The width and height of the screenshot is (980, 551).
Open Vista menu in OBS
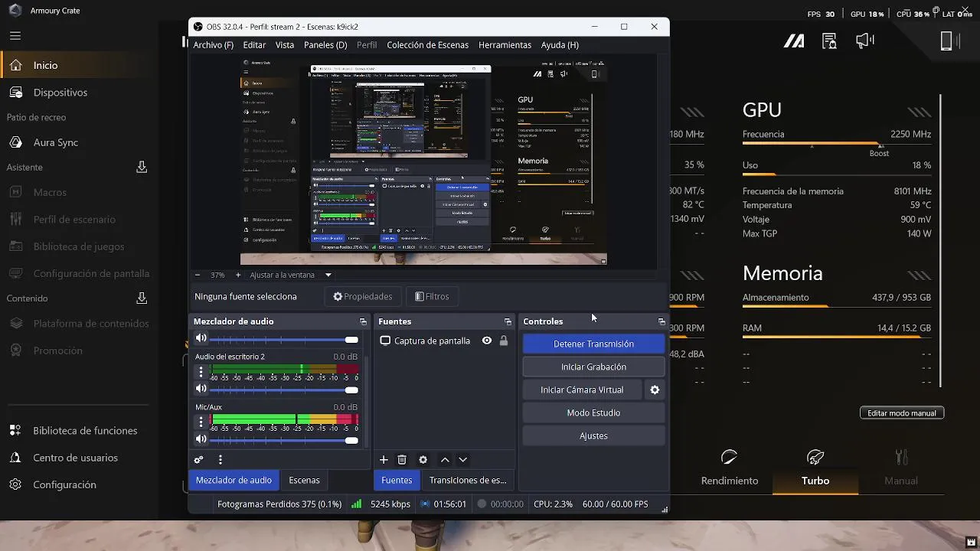[x=285, y=45]
